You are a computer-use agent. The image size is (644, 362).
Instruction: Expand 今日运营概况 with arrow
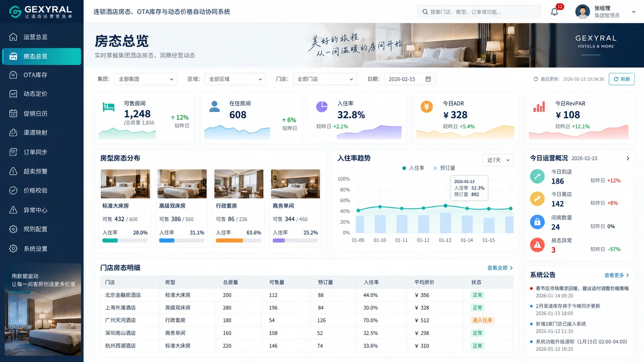[628, 158]
